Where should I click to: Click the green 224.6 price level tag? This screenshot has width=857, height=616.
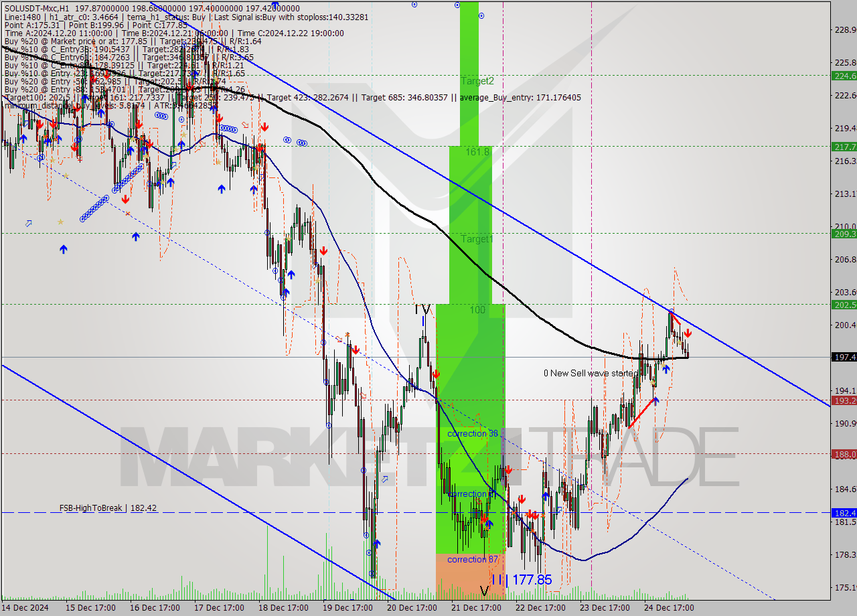pyautogui.click(x=844, y=76)
